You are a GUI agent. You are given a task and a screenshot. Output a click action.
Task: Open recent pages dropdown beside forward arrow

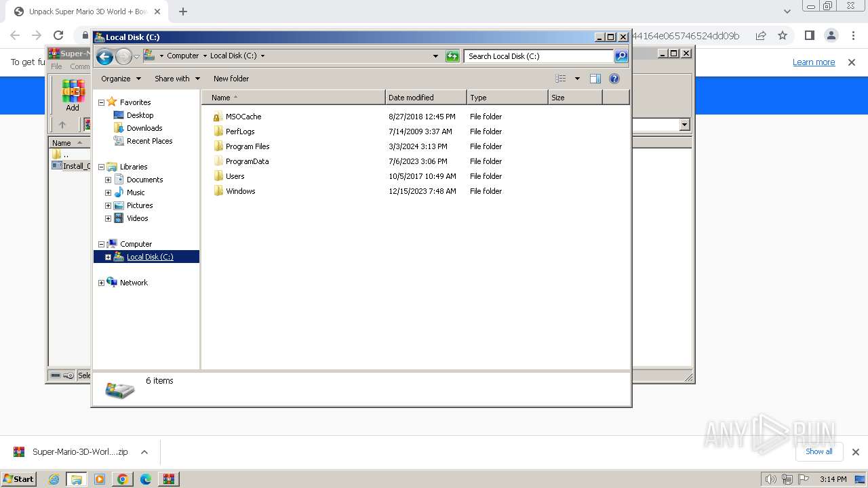pos(136,57)
